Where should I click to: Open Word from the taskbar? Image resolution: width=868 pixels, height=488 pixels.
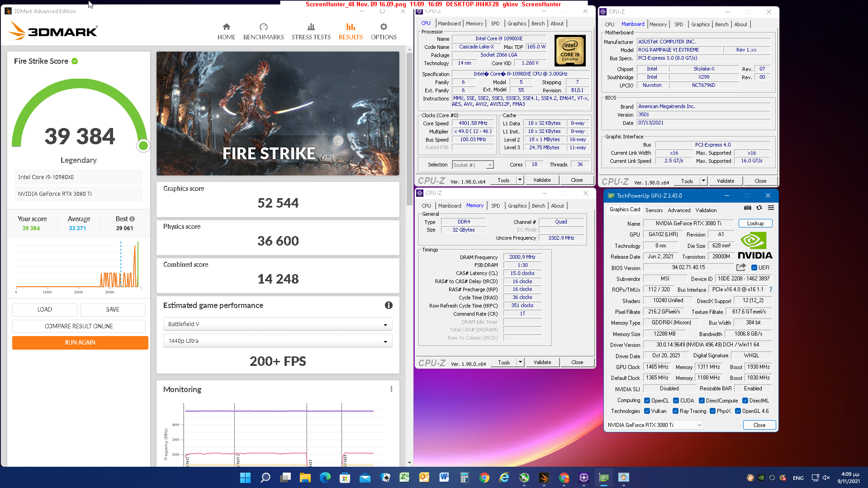pos(444,478)
